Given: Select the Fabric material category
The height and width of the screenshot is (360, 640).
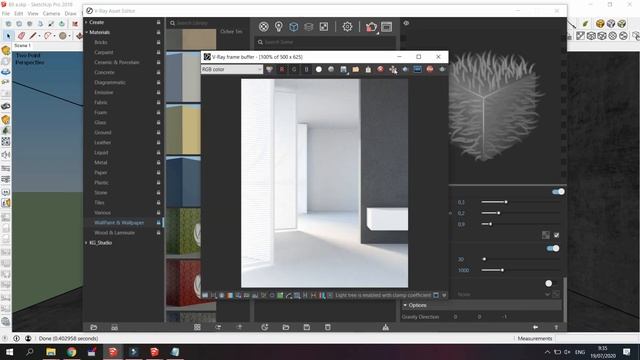Looking at the screenshot, I should point(101,102).
